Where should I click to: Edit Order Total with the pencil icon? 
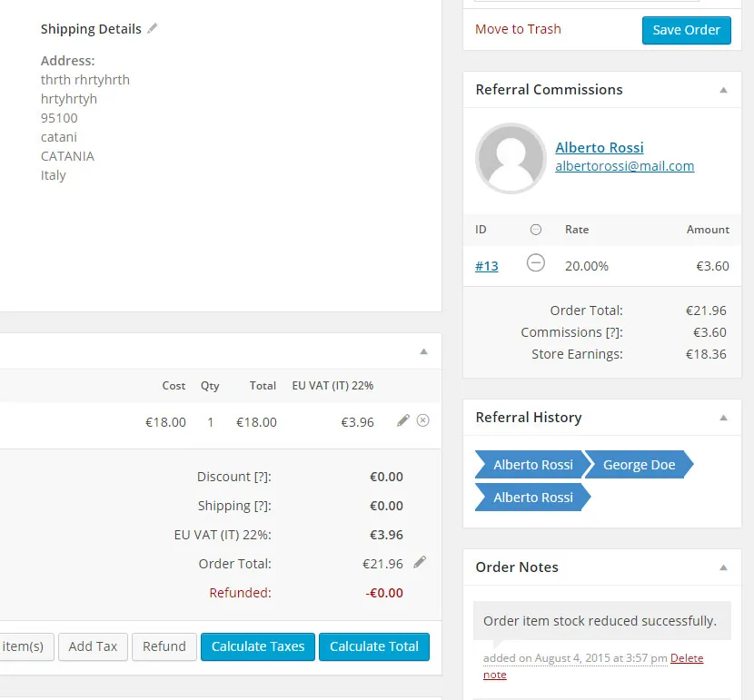[419, 563]
